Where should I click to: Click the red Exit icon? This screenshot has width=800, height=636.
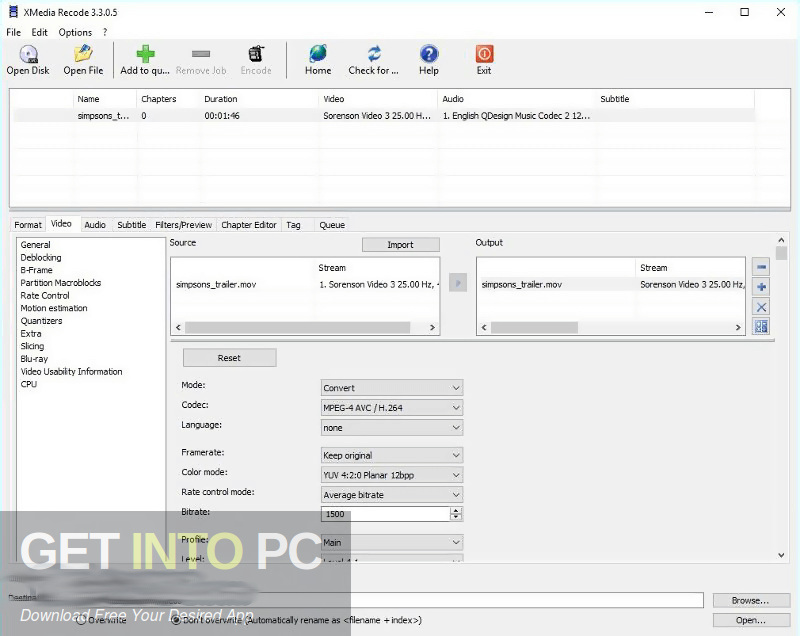[x=484, y=54]
